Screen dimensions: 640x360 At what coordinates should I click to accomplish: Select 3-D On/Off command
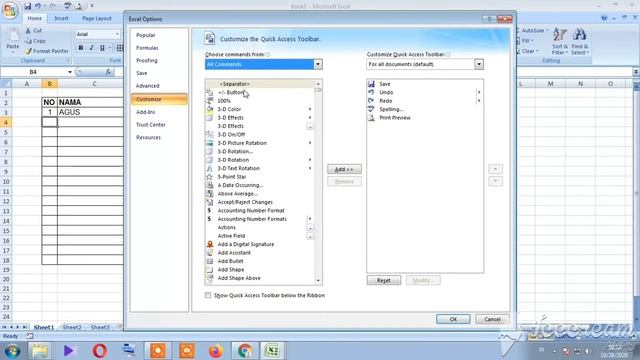coord(260,134)
